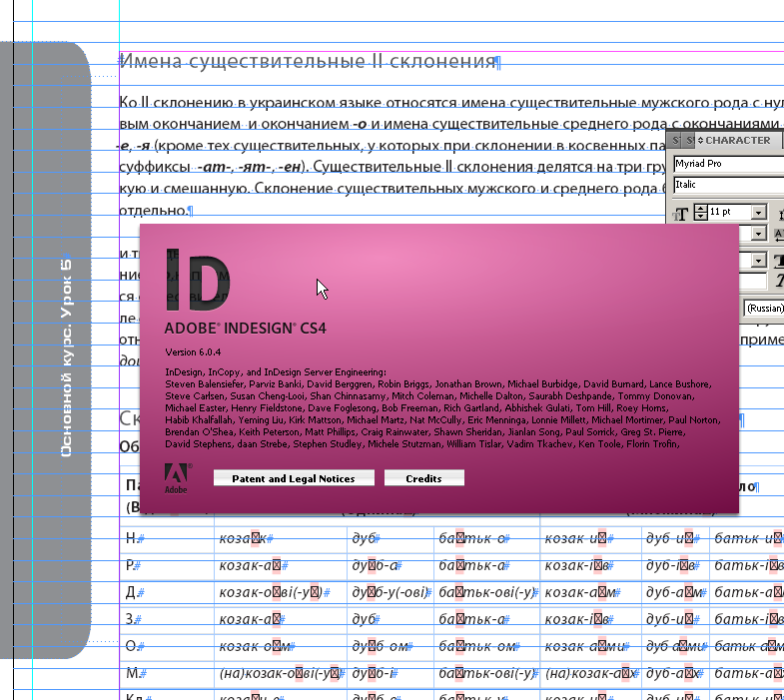Click the Adobe logo in the dialog

(x=178, y=478)
